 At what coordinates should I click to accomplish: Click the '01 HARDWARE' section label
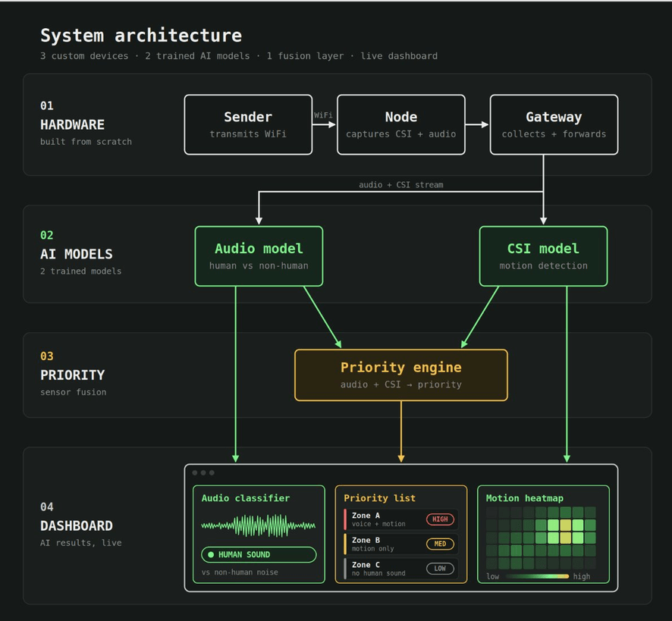point(72,116)
